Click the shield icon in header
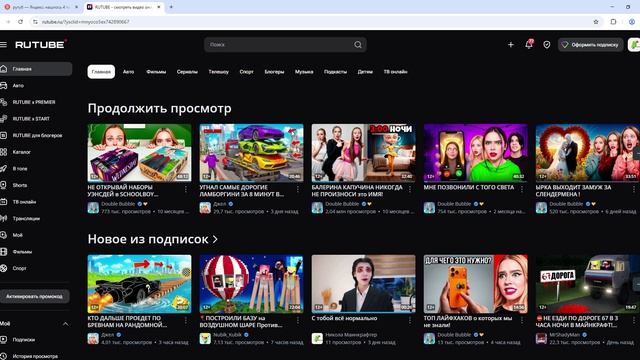This screenshot has width=640, height=360. point(547,44)
